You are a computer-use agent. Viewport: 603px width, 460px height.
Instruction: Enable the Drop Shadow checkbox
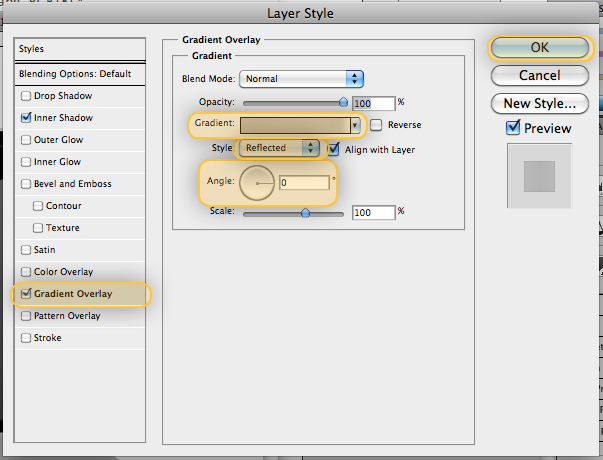[26, 96]
